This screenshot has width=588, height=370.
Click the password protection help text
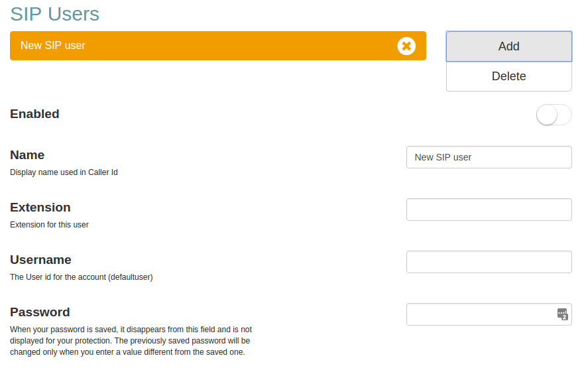click(131, 341)
